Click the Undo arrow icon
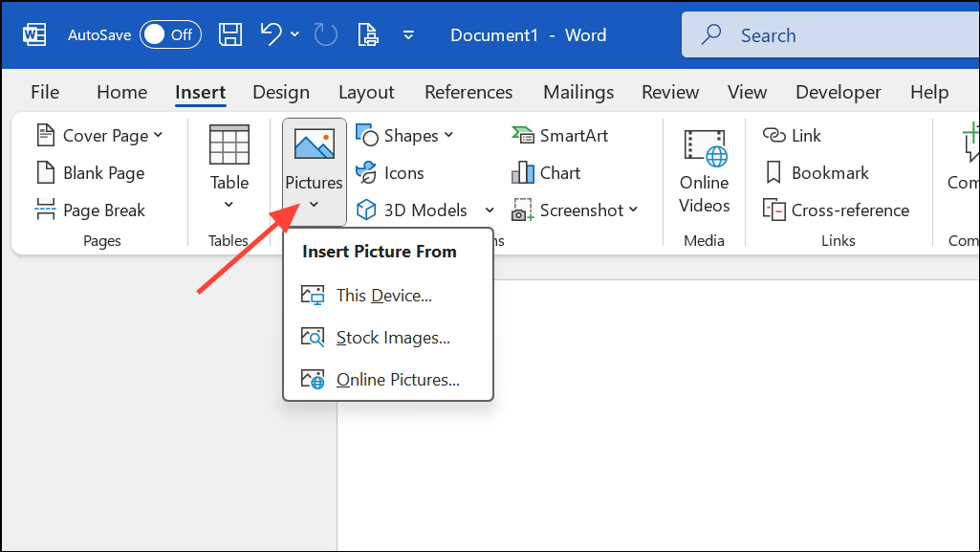The image size is (980, 552). 271,34
